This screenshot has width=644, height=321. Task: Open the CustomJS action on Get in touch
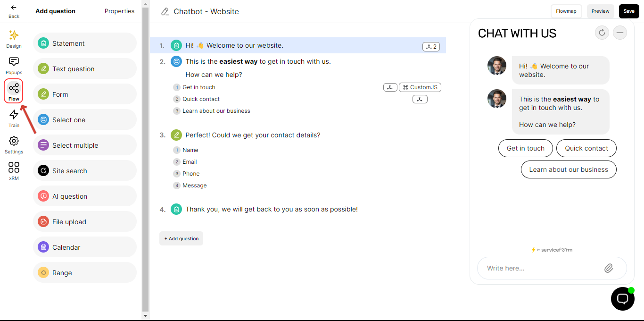tap(420, 87)
